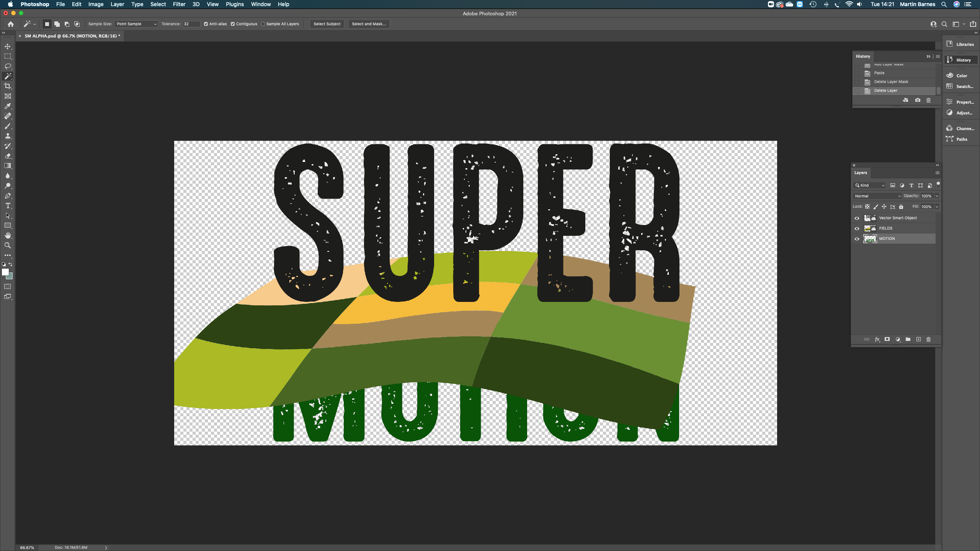Open the Sample Size dropdown

[136, 24]
